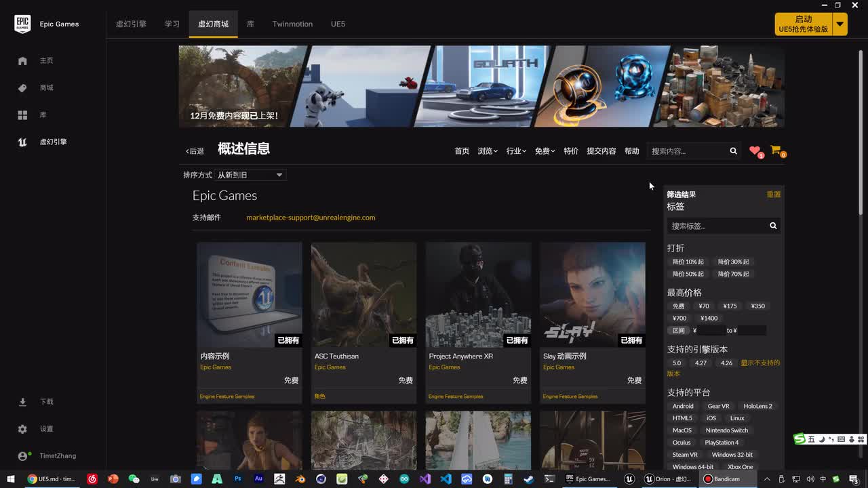Toggle the 降价 10% 起 discount filter
The width and height of the screenshot is (868, 488).
[x=688, y=262]
